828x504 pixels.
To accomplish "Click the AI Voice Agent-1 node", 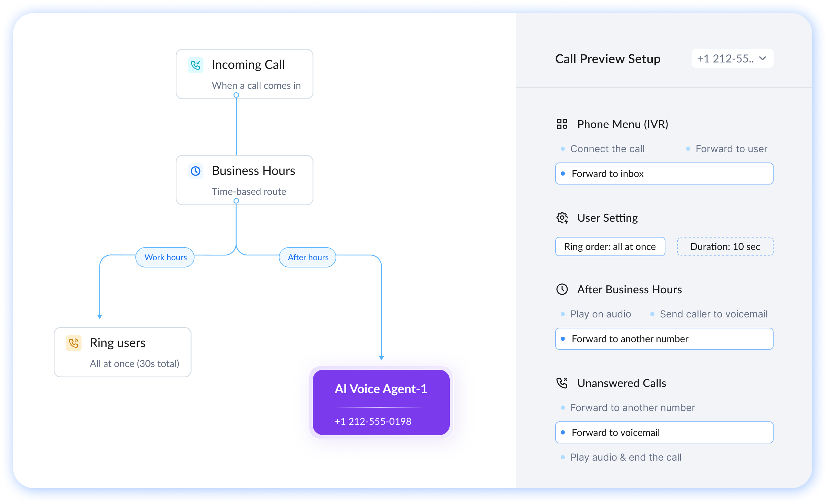I will [x=381, y=402].
